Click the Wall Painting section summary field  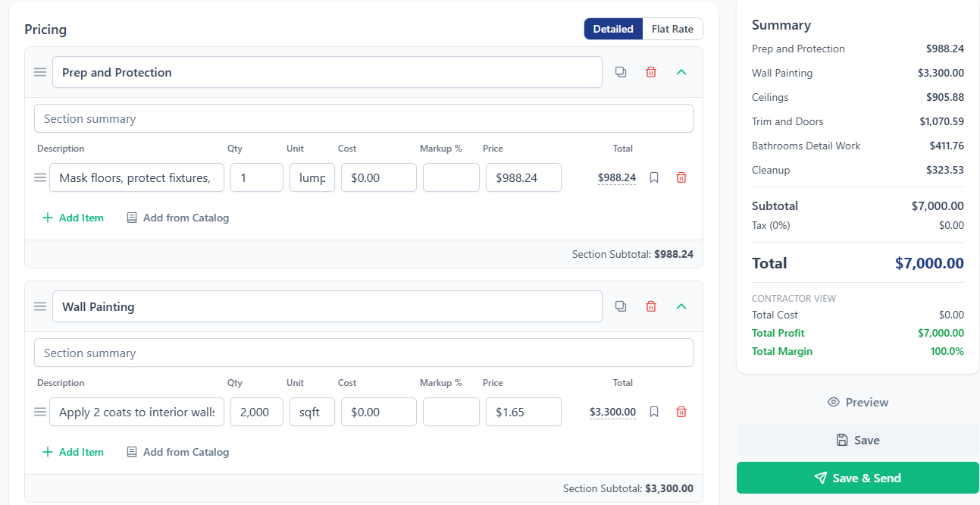(x=364, y=353)
